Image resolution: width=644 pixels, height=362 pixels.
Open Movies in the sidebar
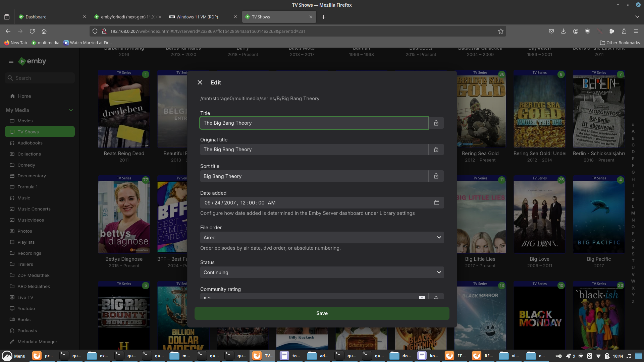pyautogui.click(x=25, y=121)
